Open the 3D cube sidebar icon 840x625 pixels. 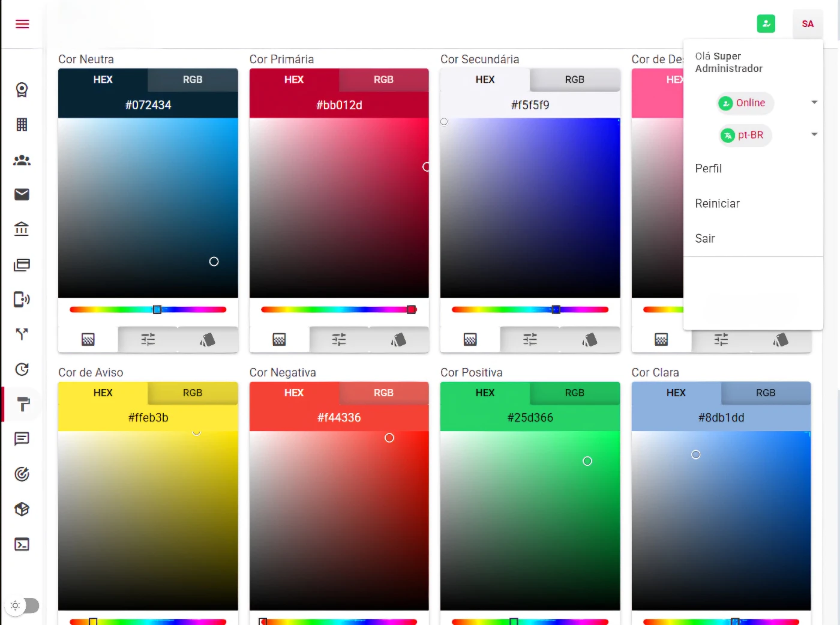[x=22, y=509]
